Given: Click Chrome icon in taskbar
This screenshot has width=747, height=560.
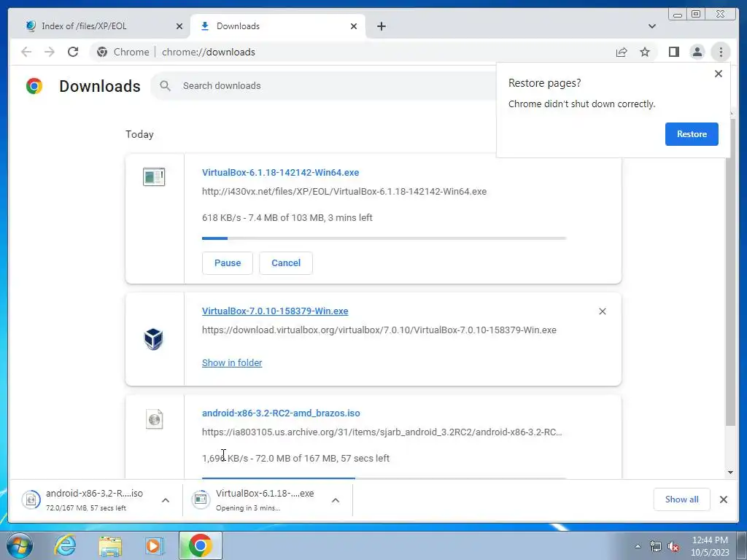Looking at the screenshot, I should click(x=200, y=545).
